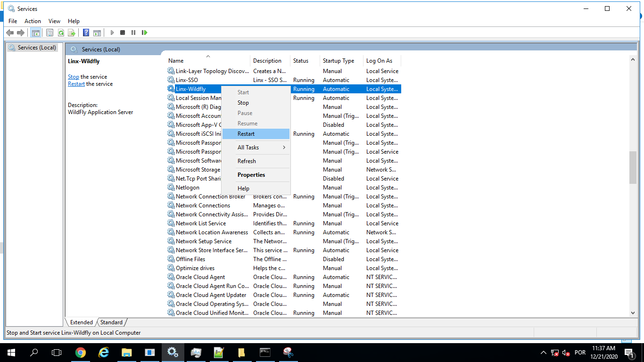Choose Stop from the context menu
644x362 pixels.
(x=256, y=103)
